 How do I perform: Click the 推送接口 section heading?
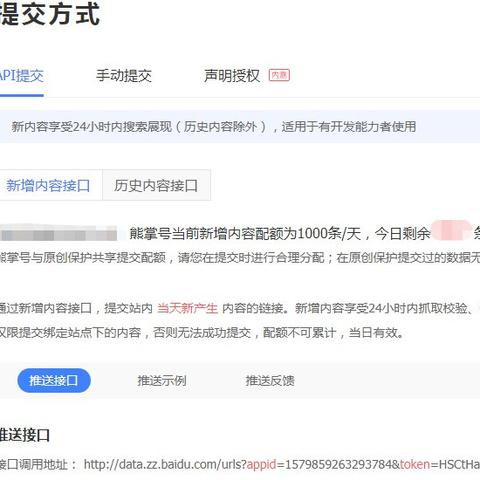(25, 435)
